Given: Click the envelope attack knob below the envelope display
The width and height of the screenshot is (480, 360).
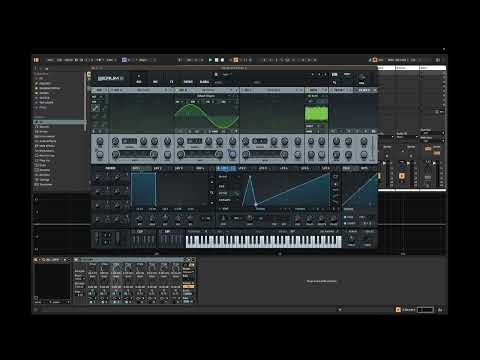Looking at the screenshot, I should [140, 219].
